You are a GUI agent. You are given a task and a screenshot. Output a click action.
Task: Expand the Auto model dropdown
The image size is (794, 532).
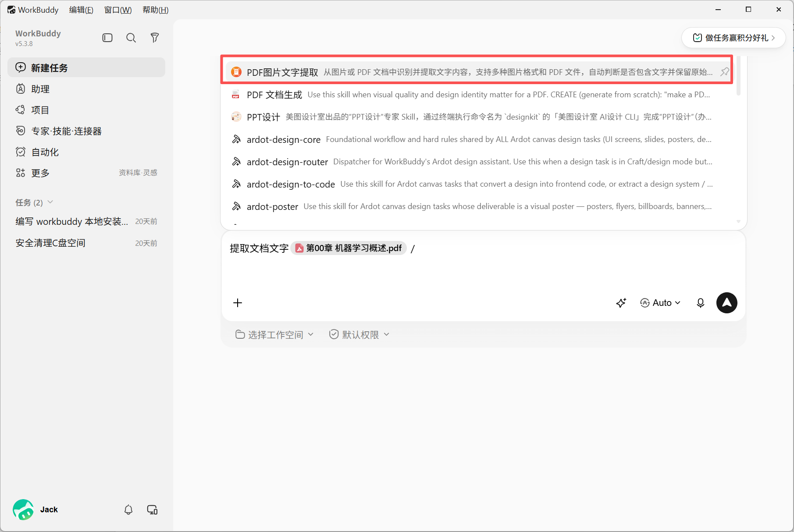pyautogui.click(x=660, y=303)
